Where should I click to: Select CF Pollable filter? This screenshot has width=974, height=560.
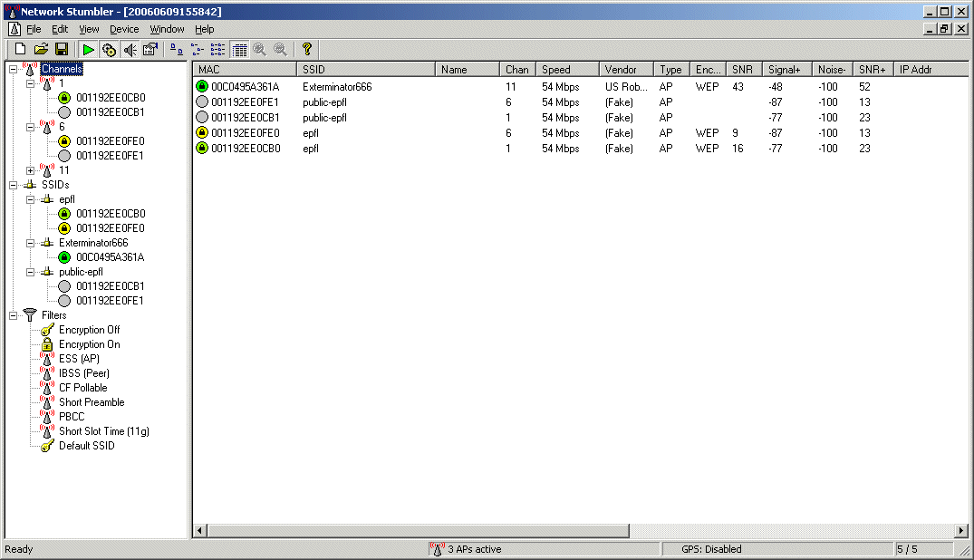click(82, 388)
